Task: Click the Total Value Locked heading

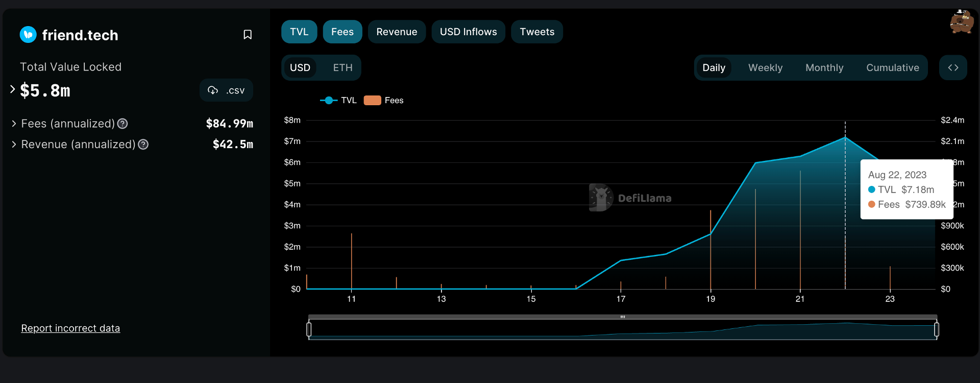Action: tap(70, 67)
